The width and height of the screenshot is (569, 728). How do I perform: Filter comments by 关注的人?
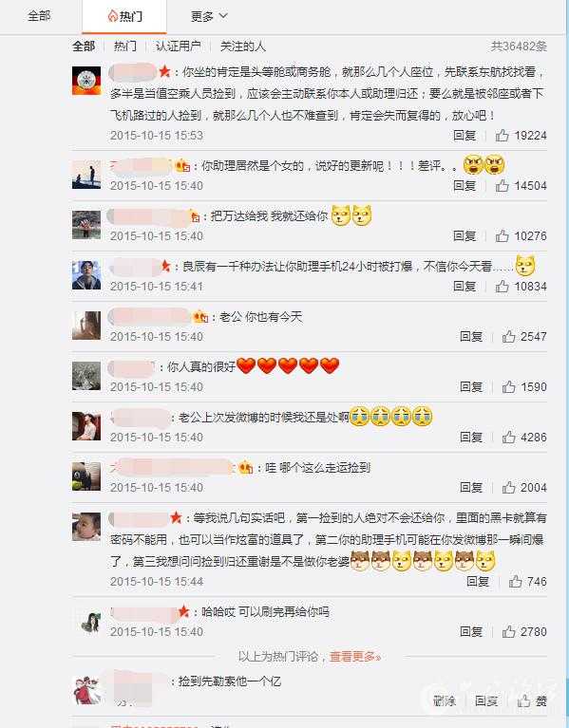tap(242, 47)
